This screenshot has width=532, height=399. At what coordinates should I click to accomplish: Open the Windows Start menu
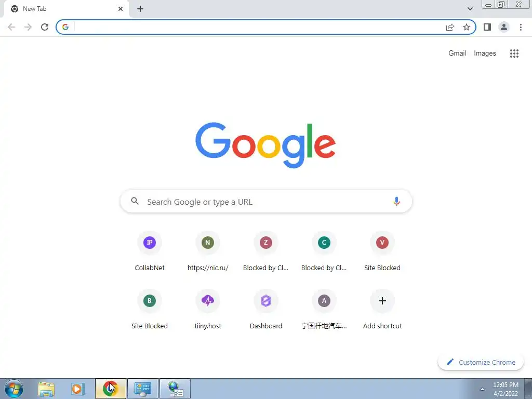coord(14,389)
